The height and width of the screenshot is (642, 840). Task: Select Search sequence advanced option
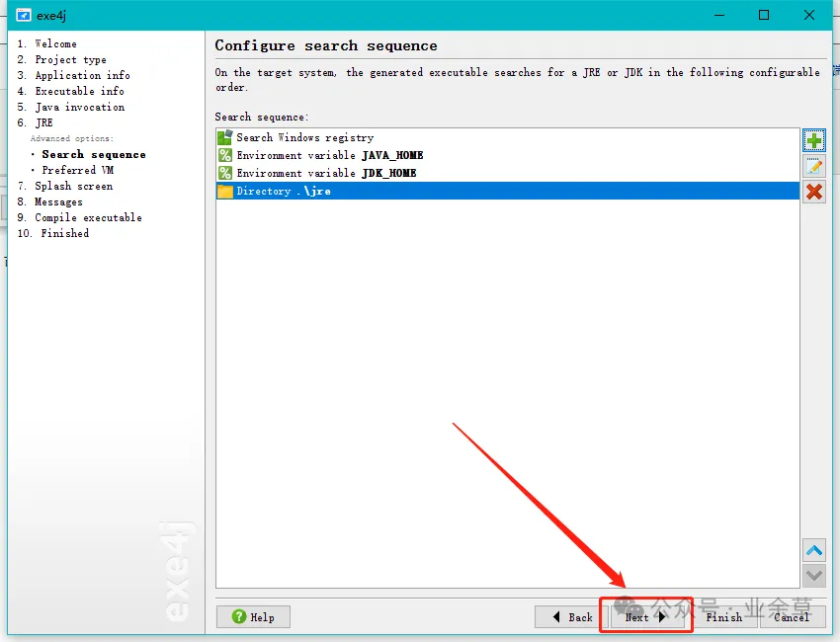(x=94, y=154)
